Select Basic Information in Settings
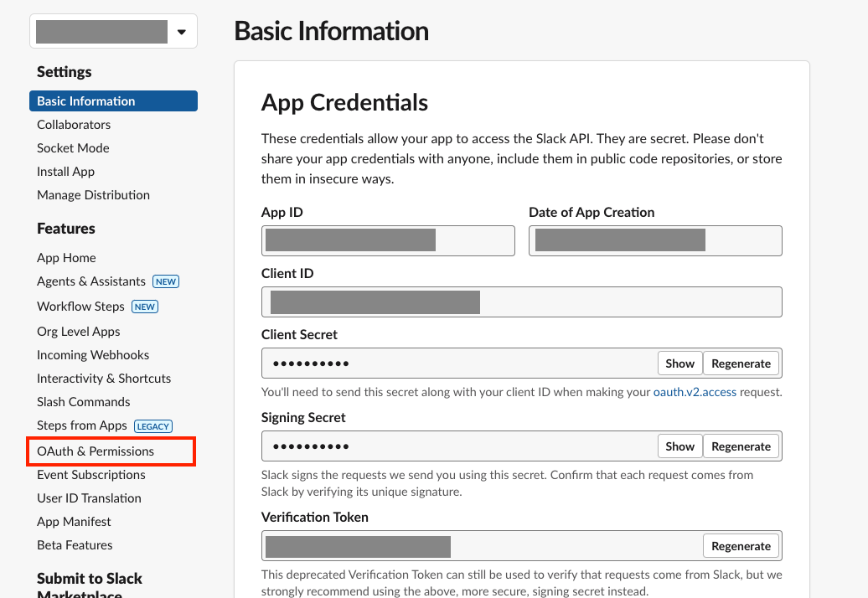The width and height of the screenshot is (868, 598). click(x=113, y=101)
